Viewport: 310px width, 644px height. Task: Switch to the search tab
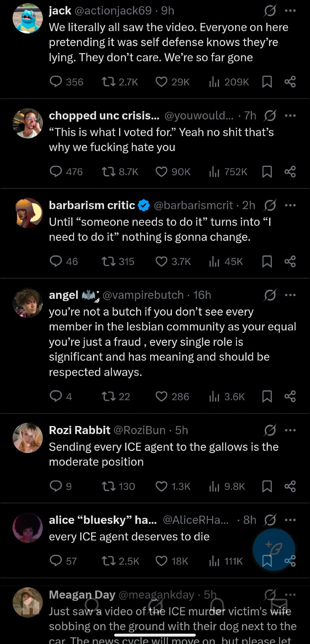92,605
